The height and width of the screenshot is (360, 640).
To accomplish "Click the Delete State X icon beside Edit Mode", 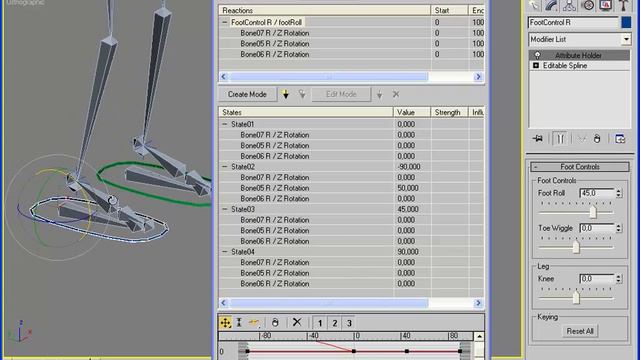I will coord(396,94).
